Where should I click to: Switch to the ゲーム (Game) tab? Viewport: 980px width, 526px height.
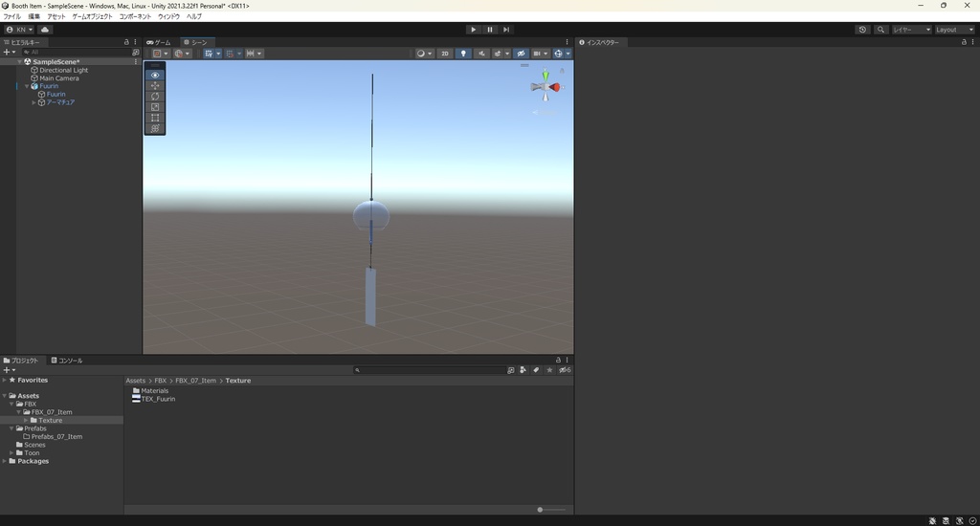(x=159, y=42)
